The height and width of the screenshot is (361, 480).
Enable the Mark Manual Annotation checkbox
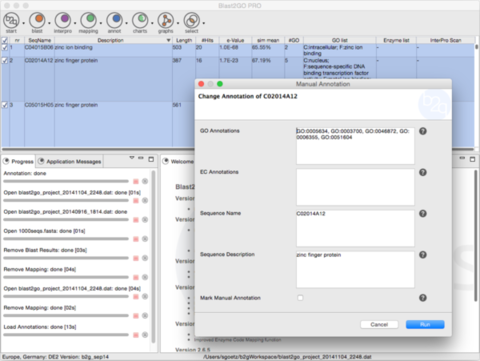point(300,298)
